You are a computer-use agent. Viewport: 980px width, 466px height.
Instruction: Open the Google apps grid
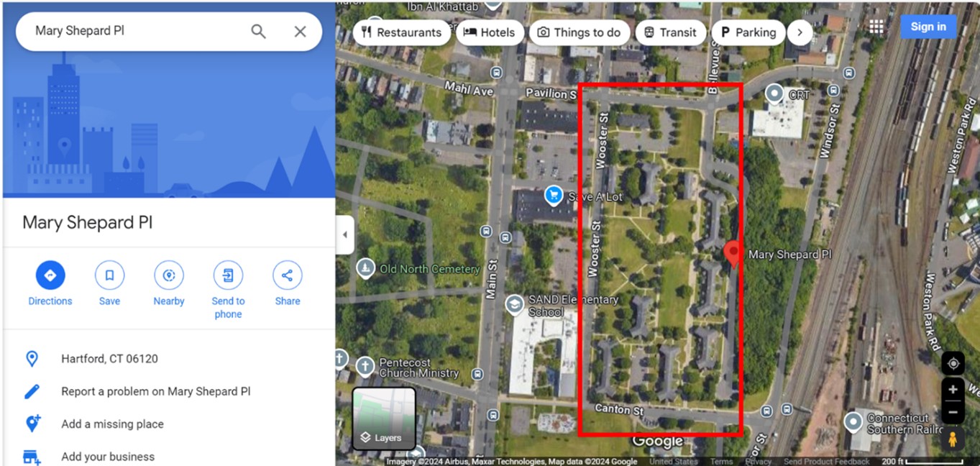pyautogui.click(x=876, y=27)
